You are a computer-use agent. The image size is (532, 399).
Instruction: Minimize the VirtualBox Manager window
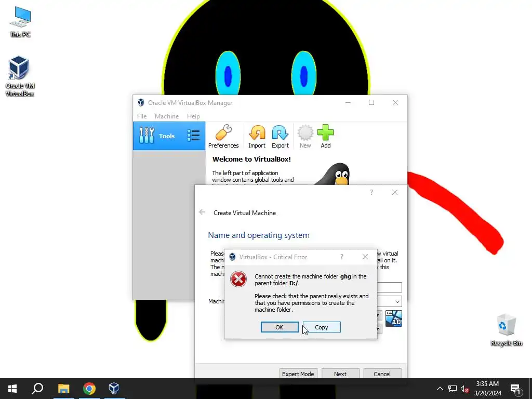348,102
